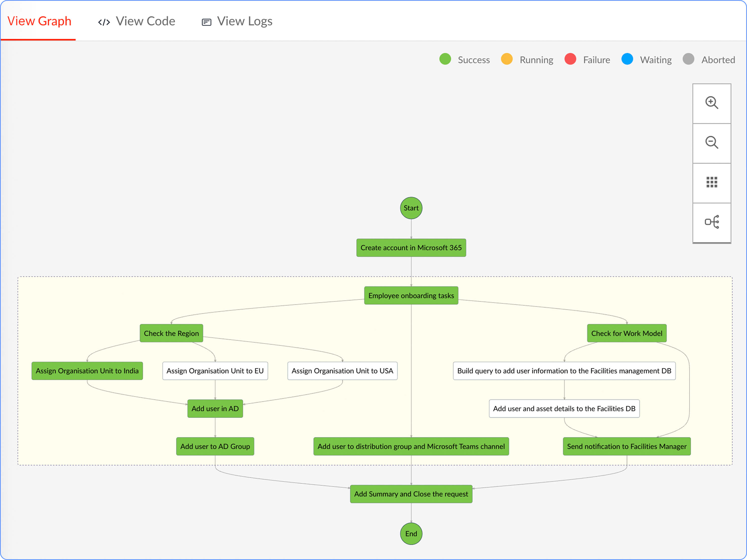
Task: Click the zoom in magnifier icon
Action: pos(712,103)
